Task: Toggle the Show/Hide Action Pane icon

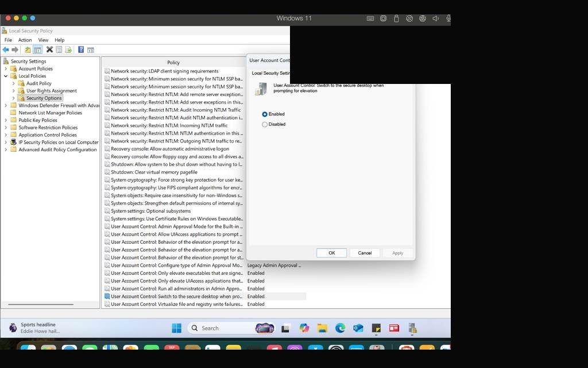Action: click(x=90, y=49)
